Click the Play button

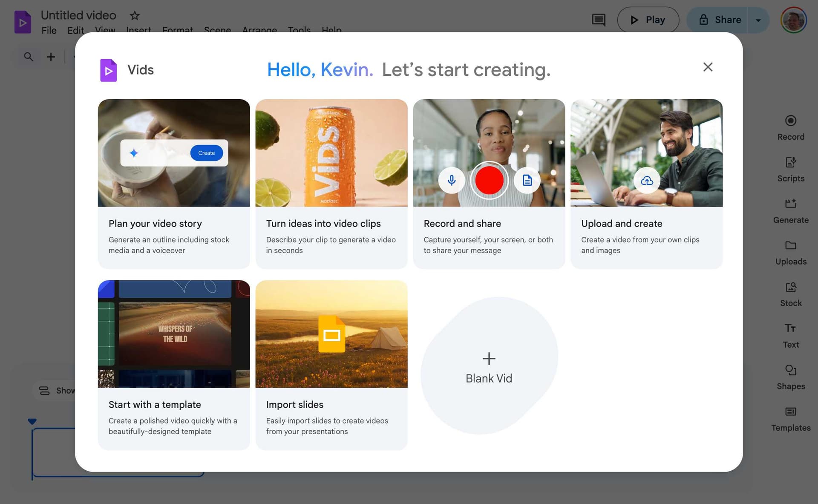tap(648, 20)
